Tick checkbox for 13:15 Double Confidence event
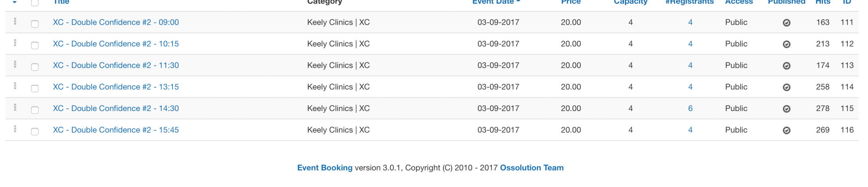Screen dimensions: 868x187 pos(35,88)
